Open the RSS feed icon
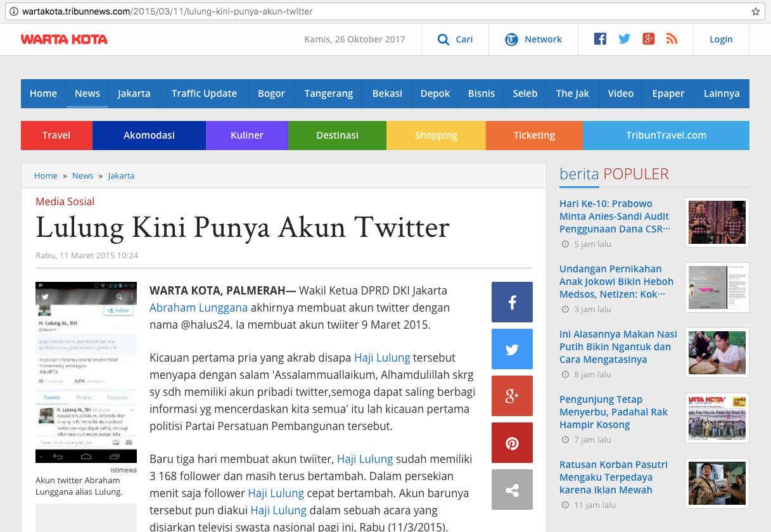Viewport: 771px width, 532px height. (x=672, y=39)
